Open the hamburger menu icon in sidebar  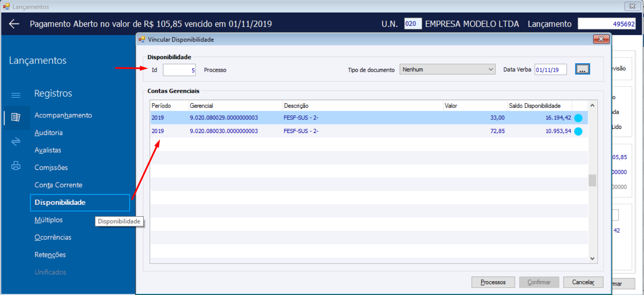16,95
